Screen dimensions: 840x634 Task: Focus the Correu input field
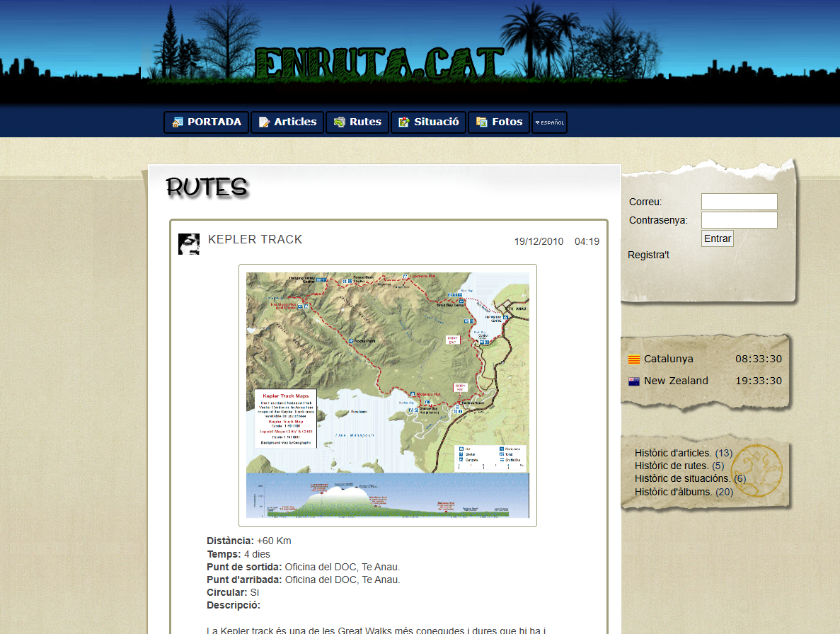(x=739, y=202)
